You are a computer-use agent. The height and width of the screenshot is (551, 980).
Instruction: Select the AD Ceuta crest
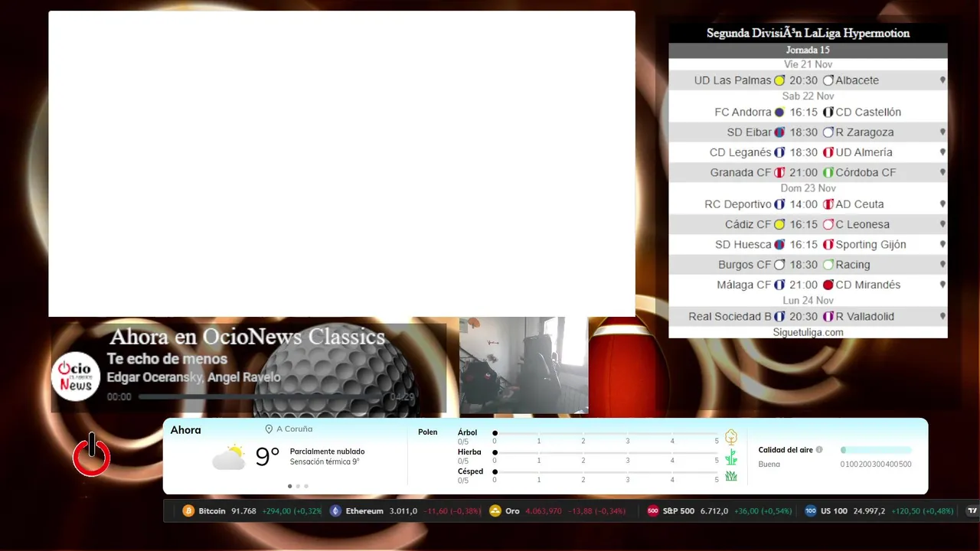click(x=828, y=204)
